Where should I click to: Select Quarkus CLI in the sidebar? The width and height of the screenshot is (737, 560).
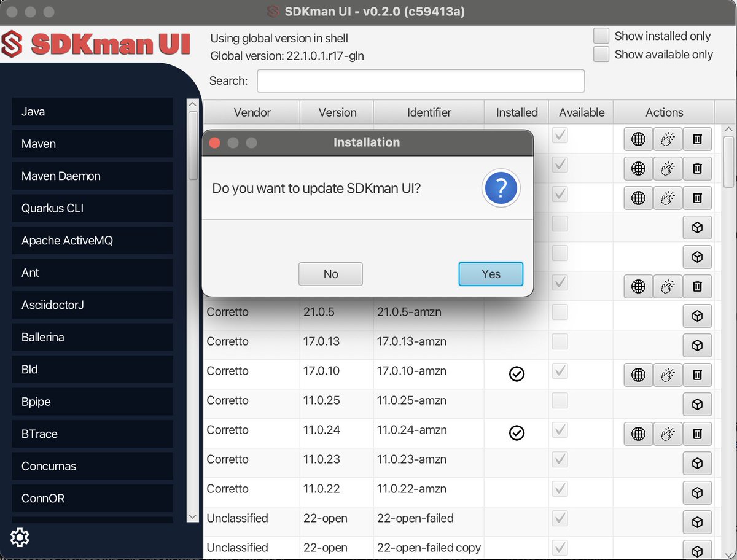(x=92, y=208)
